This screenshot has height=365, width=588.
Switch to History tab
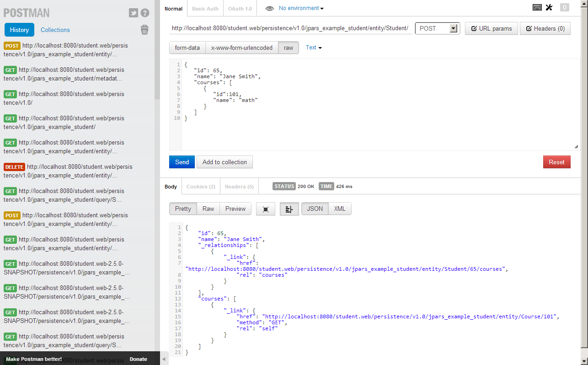pyautogui.click(x=19, y=30)
